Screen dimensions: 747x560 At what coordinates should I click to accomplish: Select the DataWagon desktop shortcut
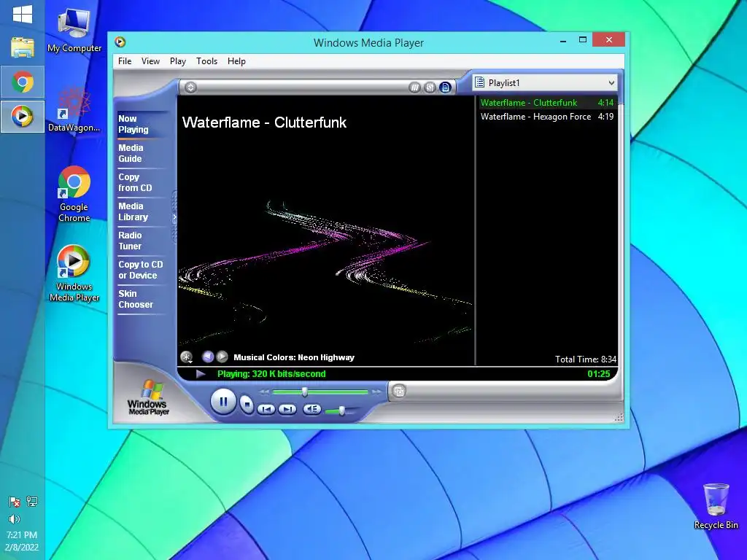pos(74,109)
